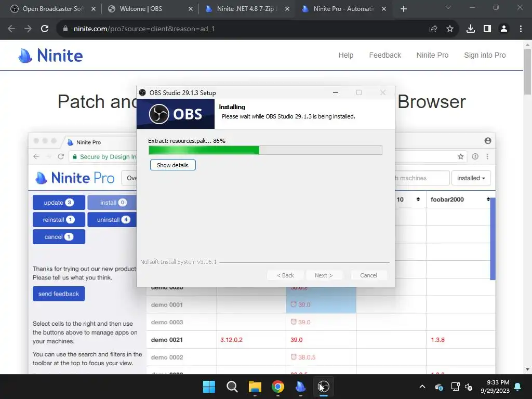Viewport: 532px width, 399px height.
Task: Click Cancel in the OBS Setup dialog
Action: [368, 275]
